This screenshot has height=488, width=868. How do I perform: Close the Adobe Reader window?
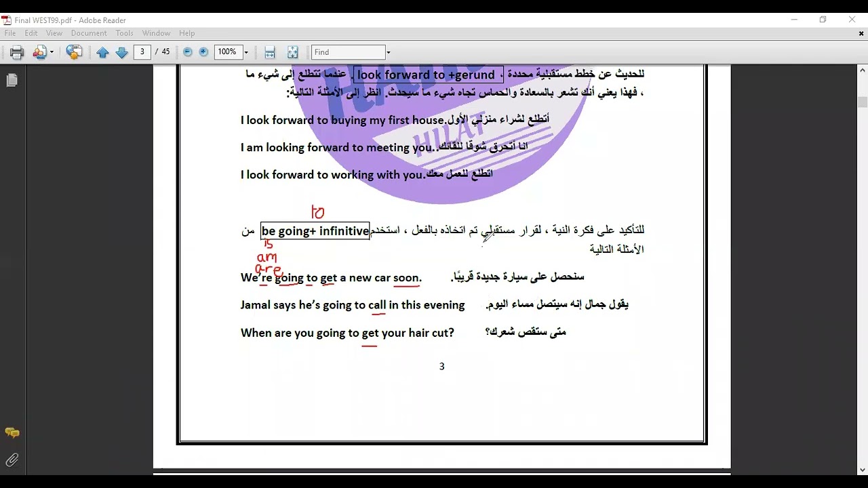click(852, 20)
